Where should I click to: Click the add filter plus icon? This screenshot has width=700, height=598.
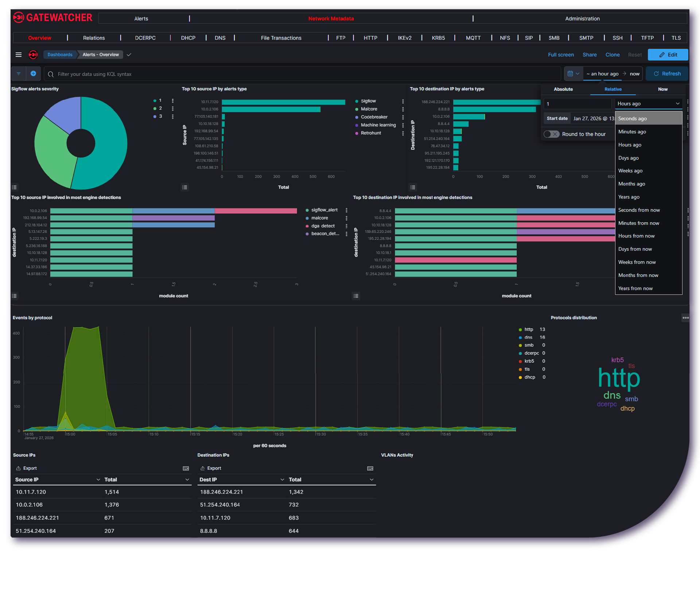tap(33, 74)
